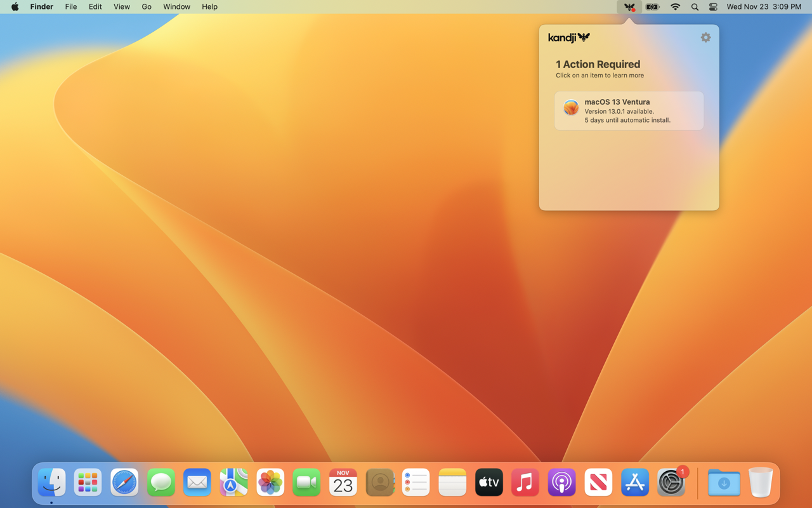Open System Settings with the notification badge

[x=671, y=482]
